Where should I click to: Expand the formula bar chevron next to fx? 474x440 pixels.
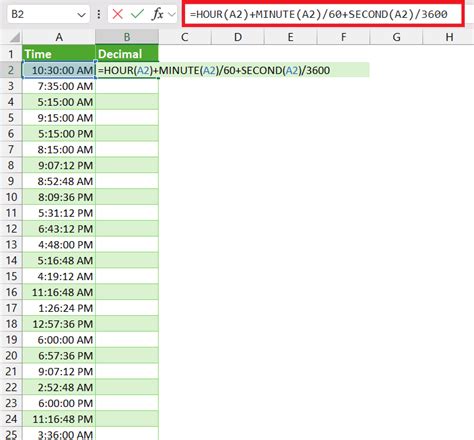tap(172, 14)
